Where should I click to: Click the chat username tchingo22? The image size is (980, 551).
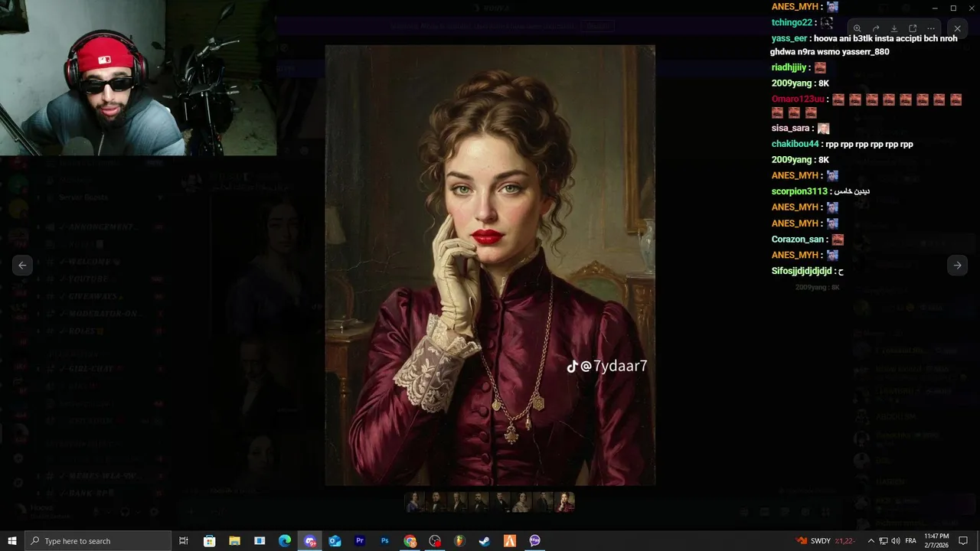tap(792, 22)
